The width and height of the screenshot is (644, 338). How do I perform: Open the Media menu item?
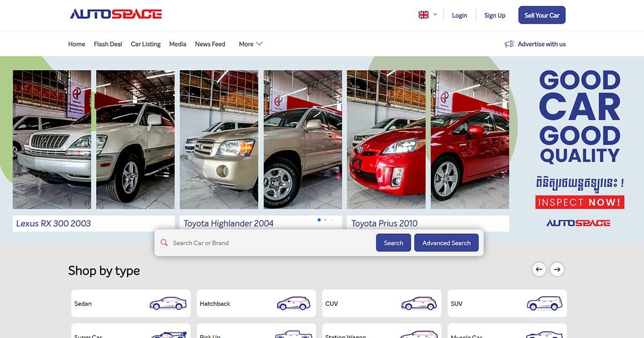click(x=178, y=44)
